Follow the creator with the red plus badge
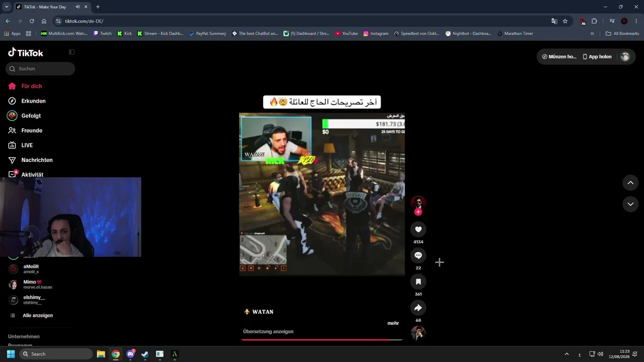This screenshot has width=644, height=362. [x=418, y=212]
